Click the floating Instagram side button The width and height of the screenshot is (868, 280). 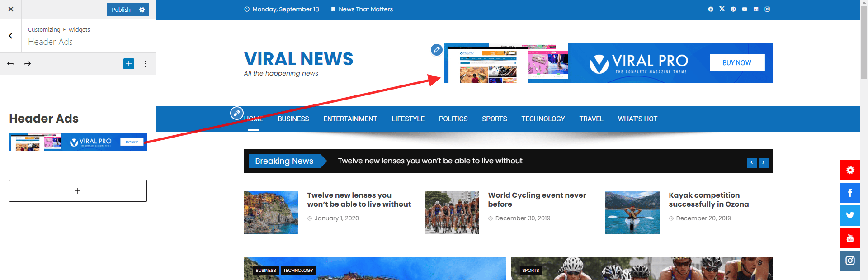[850, 261]
